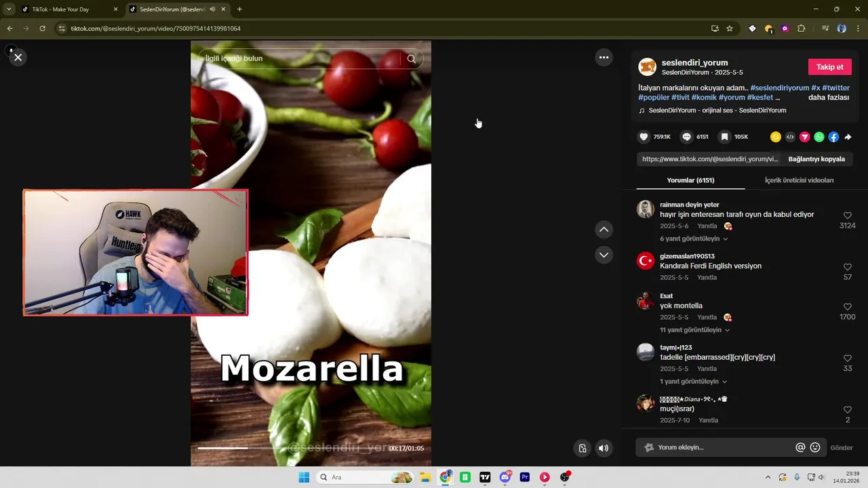This screenshot has width=868, height=488.
Task: Open the original sound SeslenDiriYorum link
Action: coord(717,110)
